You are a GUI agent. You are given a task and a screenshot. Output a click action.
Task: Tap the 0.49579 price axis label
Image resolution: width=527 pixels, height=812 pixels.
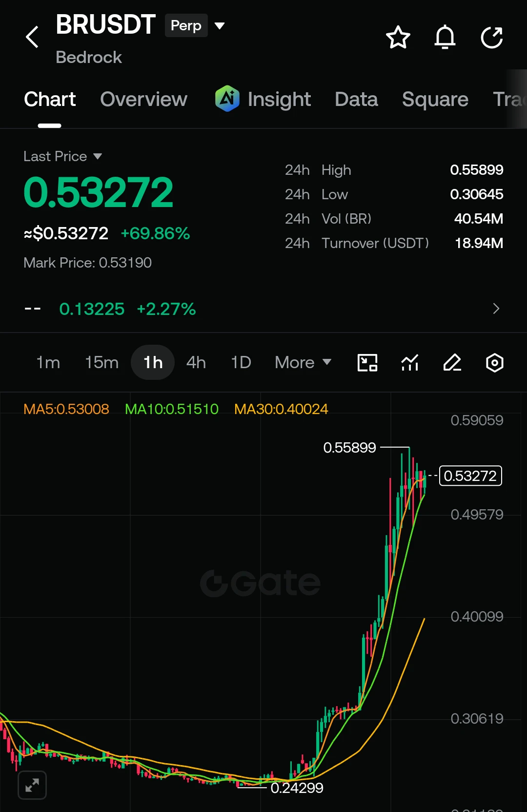coord(477,515)
